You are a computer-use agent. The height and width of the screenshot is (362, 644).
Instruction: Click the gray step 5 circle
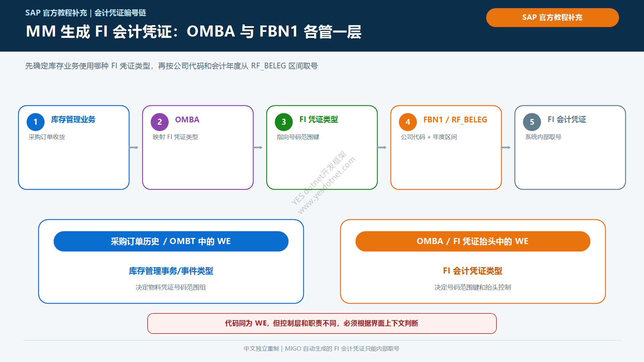point(532,122)
